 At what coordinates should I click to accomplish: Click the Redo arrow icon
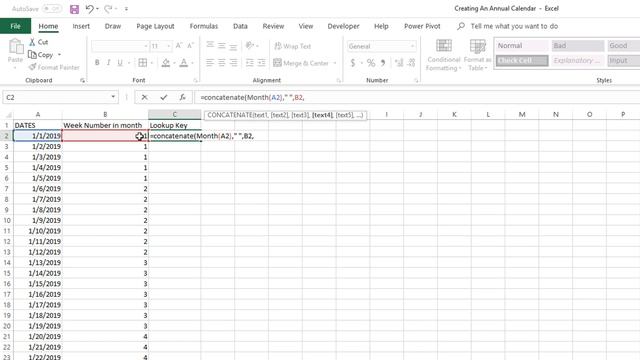tap(108, 9)
